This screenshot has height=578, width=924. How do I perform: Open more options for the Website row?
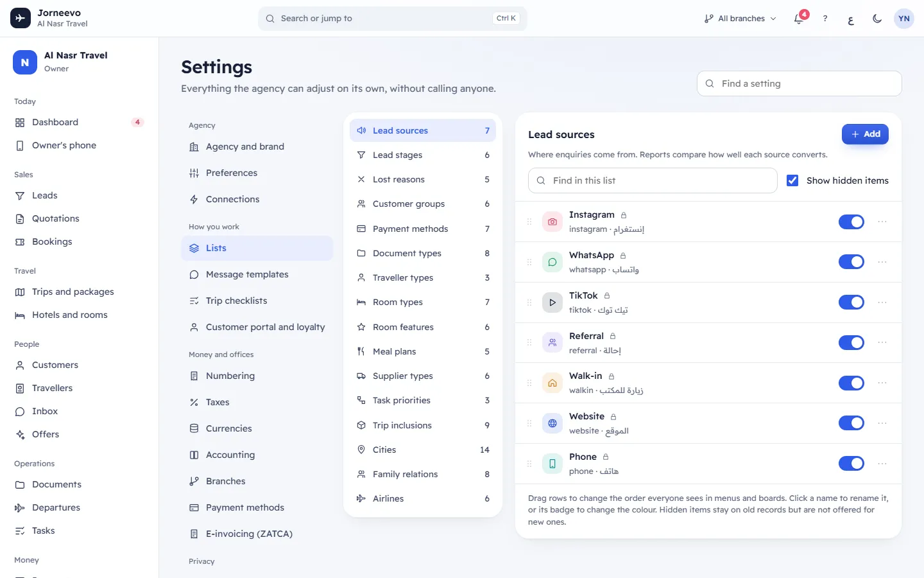882,423
